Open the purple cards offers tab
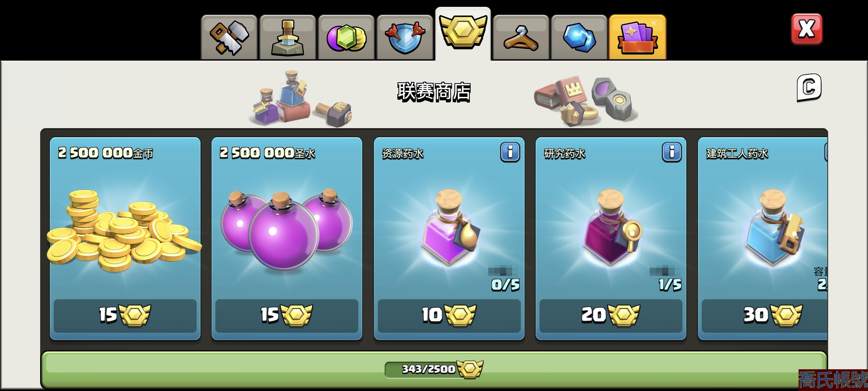Image resolution: width=868 pixels, height=391 pixels. point(637,37)
